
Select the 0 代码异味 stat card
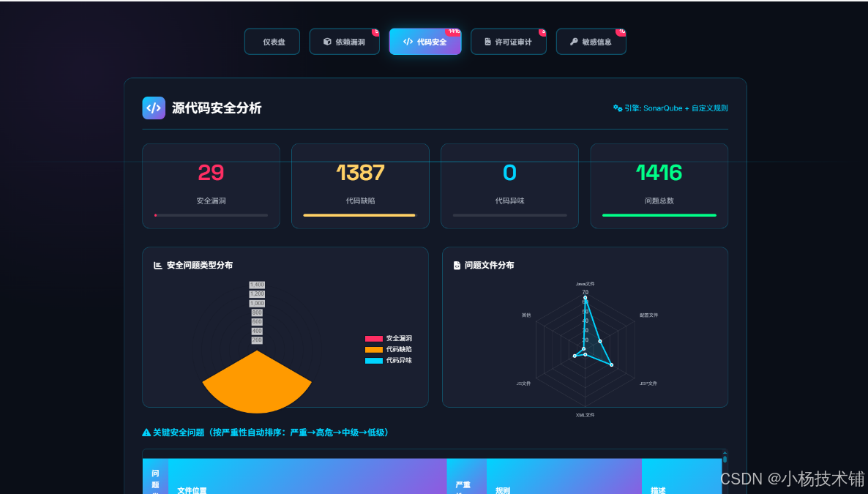click(509, 186)
